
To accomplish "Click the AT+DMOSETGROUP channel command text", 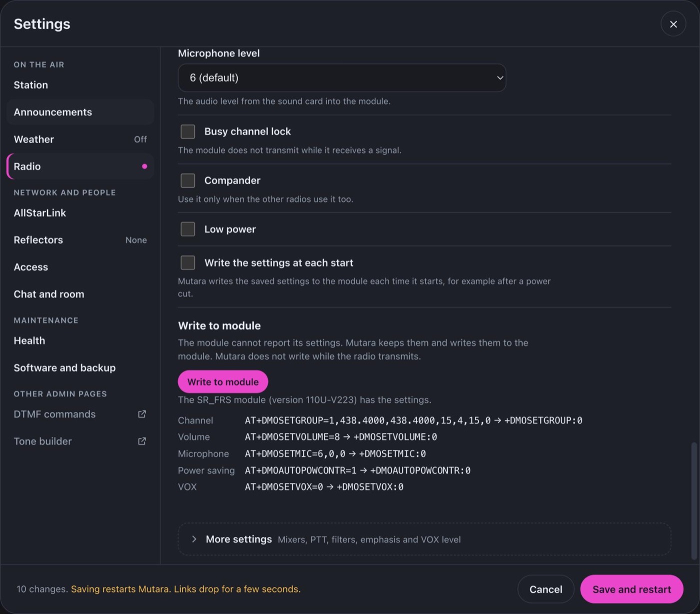I will click(413, 420).
